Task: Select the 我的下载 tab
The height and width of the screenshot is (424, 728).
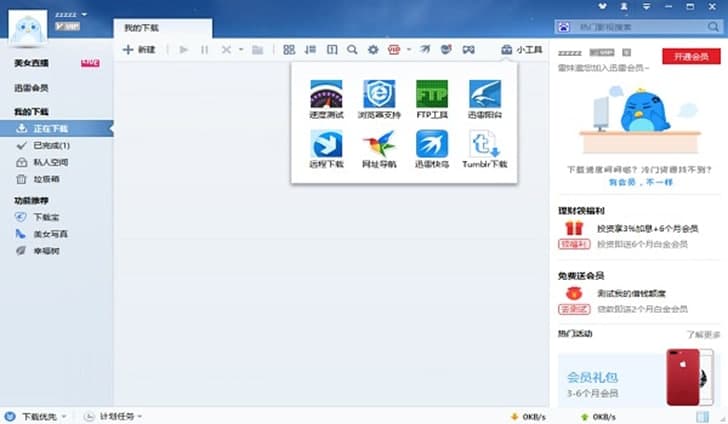Action: (162, 28)
